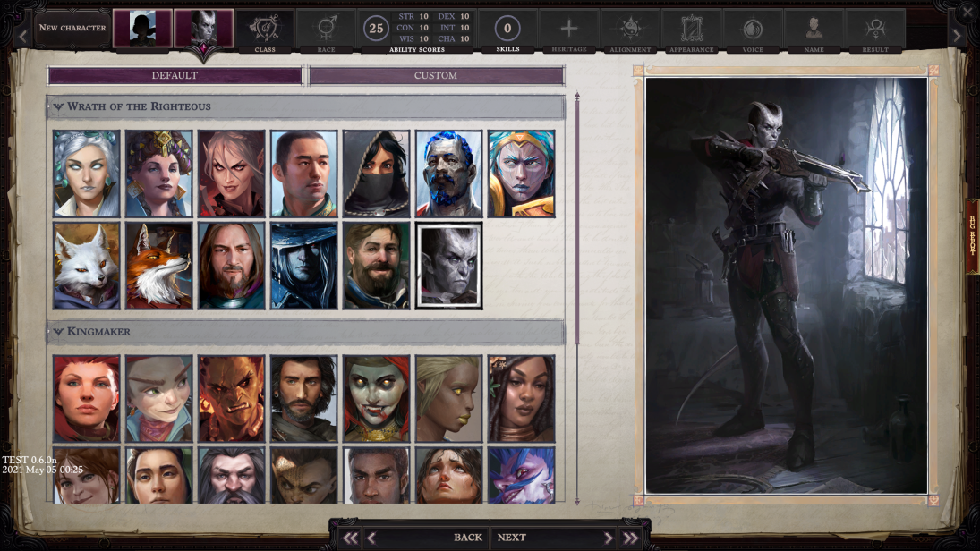Click the single left arrow beside Back
Viewport: 980px width, 551px height.
point(371,538)
